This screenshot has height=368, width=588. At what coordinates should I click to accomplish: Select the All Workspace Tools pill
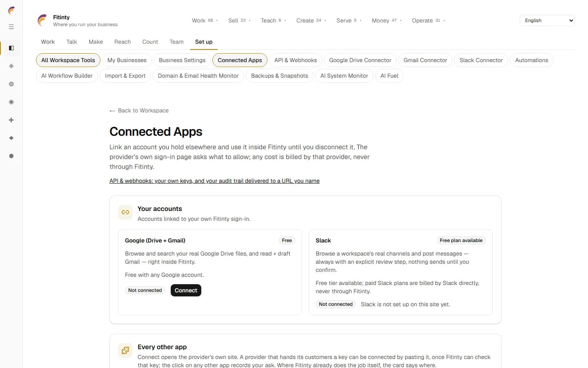68,60
